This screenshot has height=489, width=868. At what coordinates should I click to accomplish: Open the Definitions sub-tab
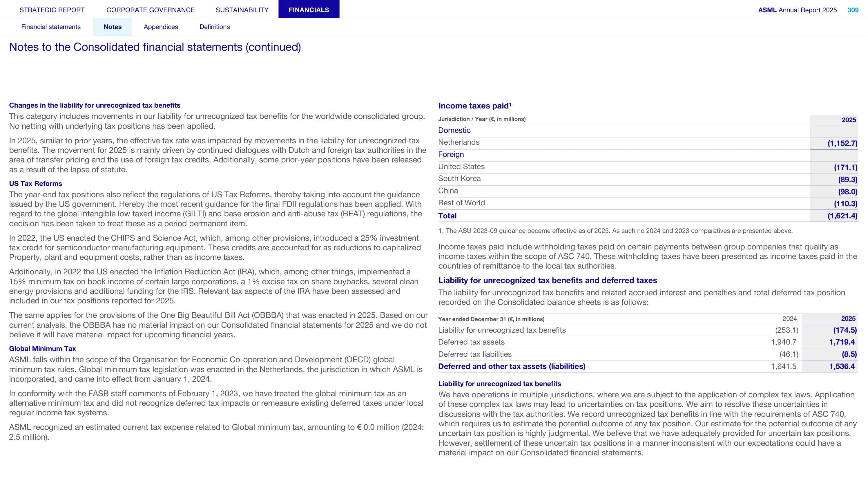pyautogui.click(x=215, y=27)
